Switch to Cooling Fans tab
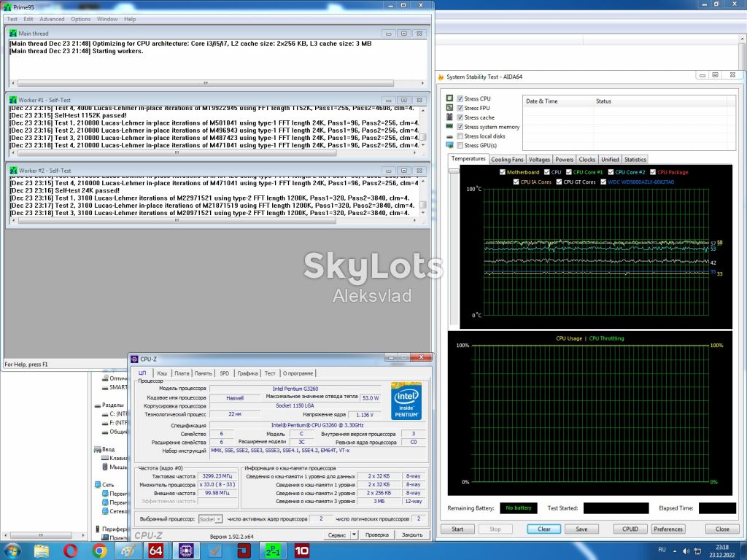This screenshot has height=560, width=747. (x=507, y=160)
